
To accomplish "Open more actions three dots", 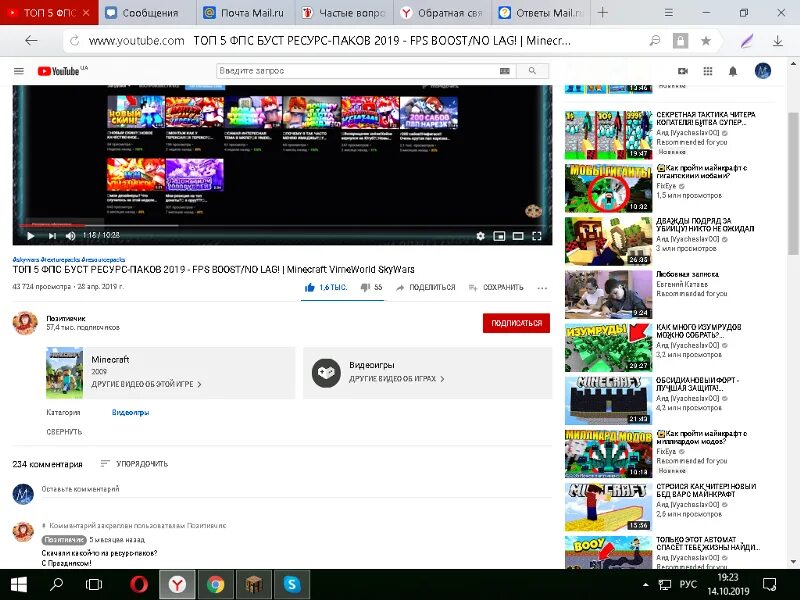I will tap(542, 288).
